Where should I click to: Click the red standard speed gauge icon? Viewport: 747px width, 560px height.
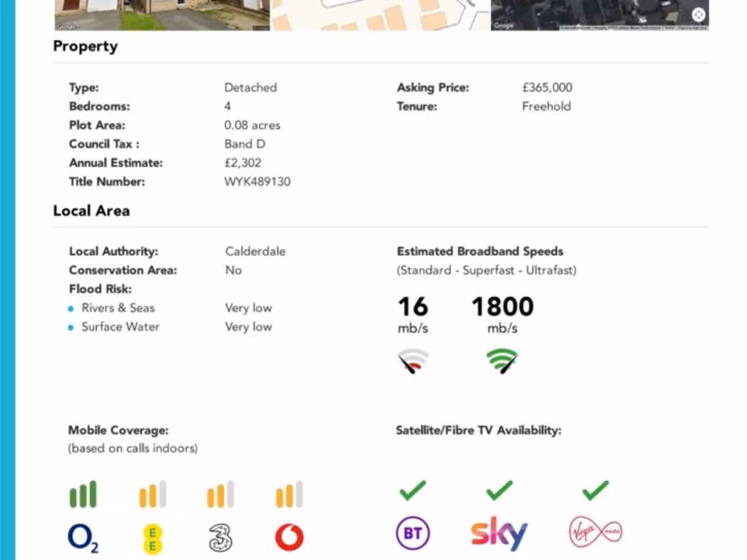[413, 361]
